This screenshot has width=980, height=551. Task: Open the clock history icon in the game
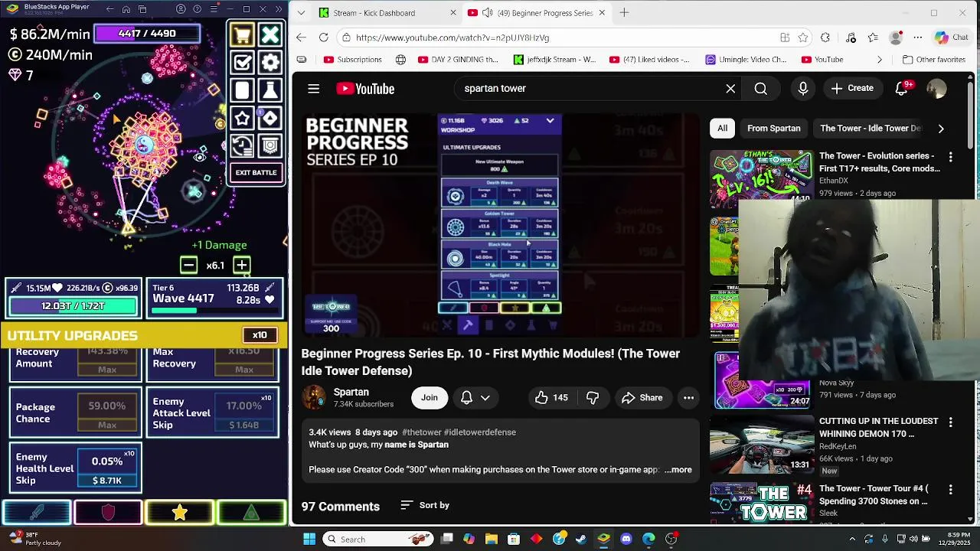tap(242, 145)
